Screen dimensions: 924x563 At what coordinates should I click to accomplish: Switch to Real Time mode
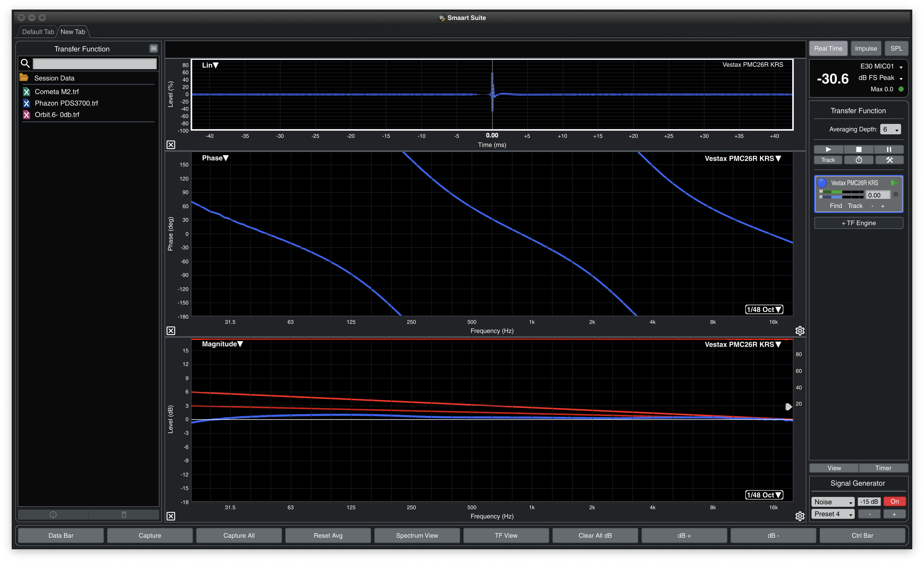coord(828,48)
